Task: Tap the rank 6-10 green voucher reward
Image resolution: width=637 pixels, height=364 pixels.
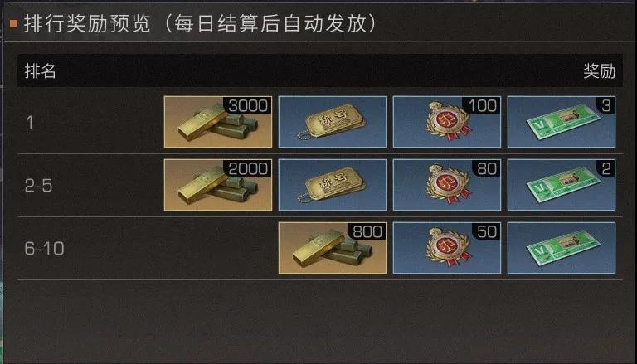Action: (562, 248)
